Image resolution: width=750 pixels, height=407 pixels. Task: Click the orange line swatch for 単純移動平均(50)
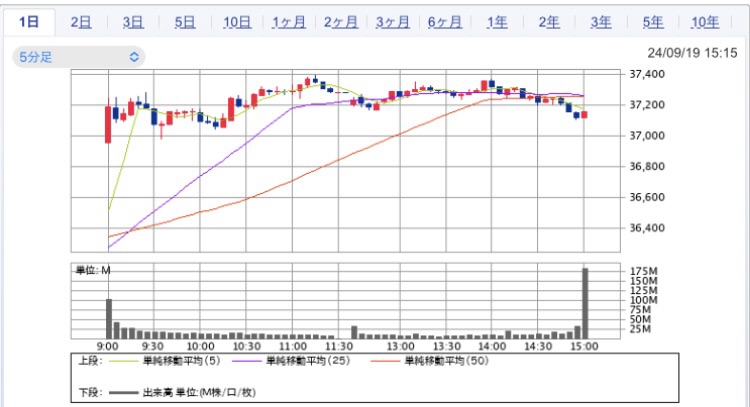[x=385, y=361]
